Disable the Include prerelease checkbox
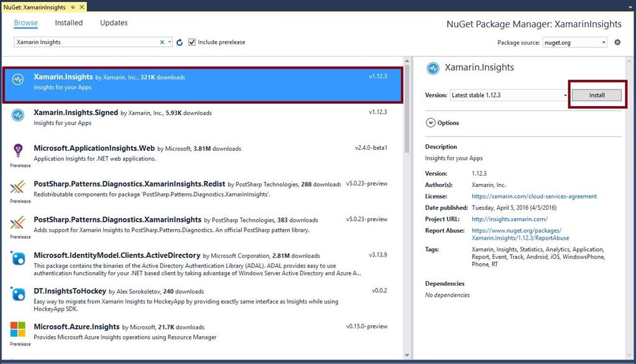636x364 pixels. point(193,42)
